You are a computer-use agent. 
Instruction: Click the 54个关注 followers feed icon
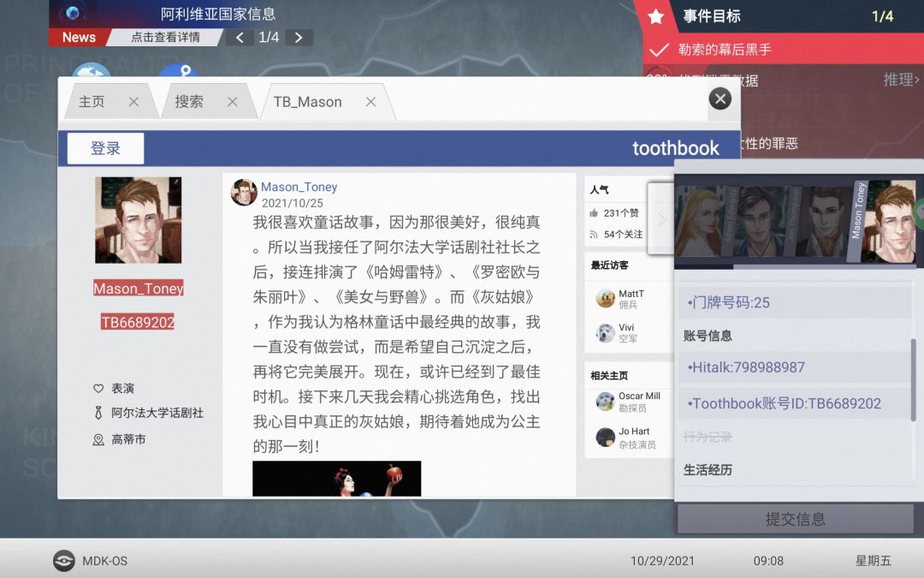pyautogui.click(x=594, y=235)
